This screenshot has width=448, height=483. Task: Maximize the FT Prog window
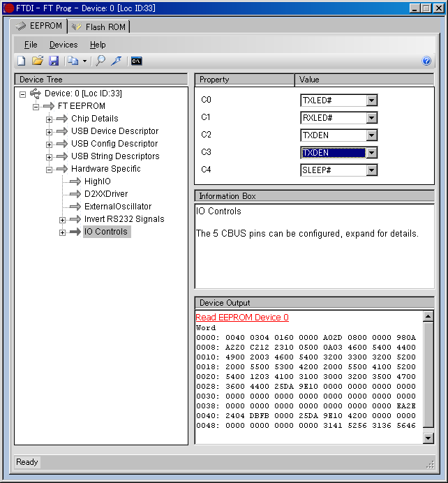click(x=426, y=8)
